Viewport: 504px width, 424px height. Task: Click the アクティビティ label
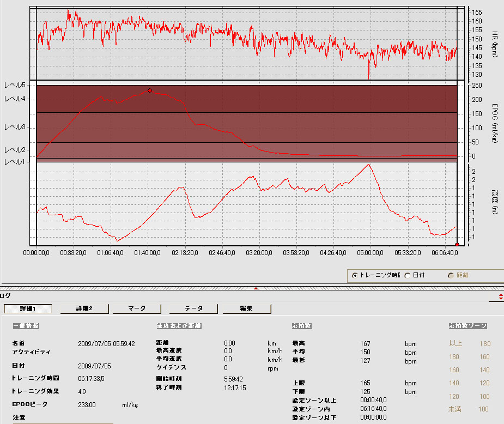pyautogui.click(x=31, y=352)
